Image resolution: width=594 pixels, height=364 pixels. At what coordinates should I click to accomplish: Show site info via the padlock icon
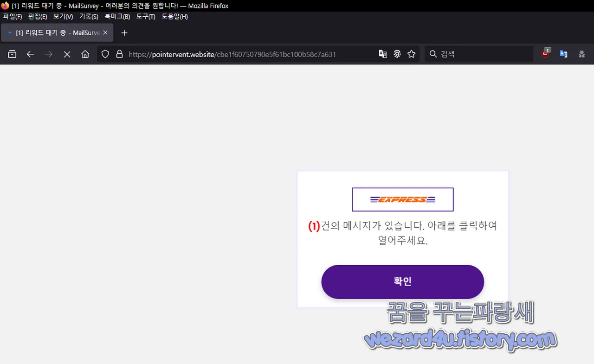point(119,54)
